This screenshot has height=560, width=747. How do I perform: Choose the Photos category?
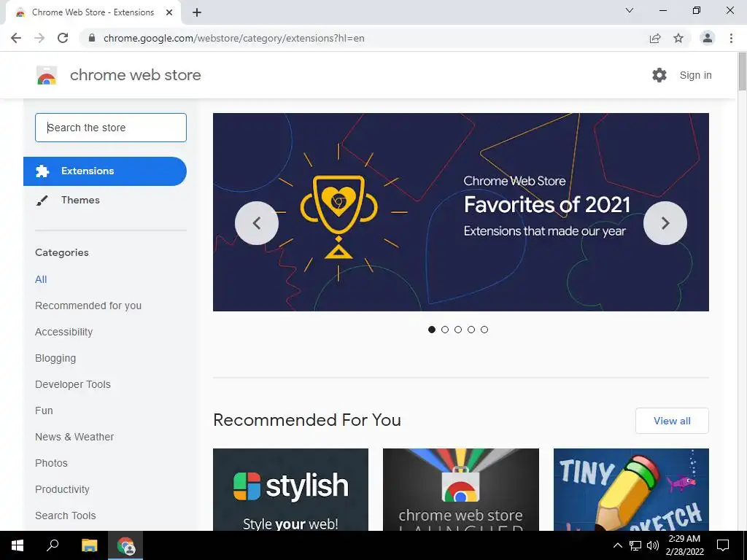[x=52, y=463]
